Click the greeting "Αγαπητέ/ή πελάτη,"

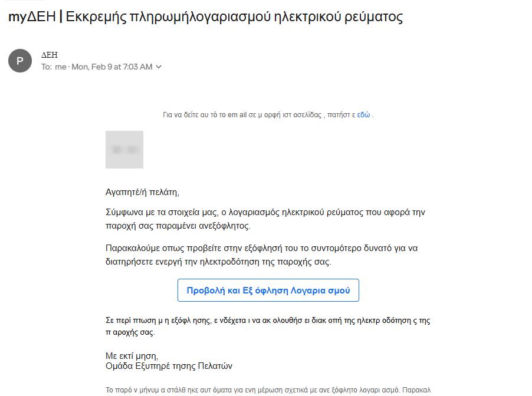click(x=142, y=192)
